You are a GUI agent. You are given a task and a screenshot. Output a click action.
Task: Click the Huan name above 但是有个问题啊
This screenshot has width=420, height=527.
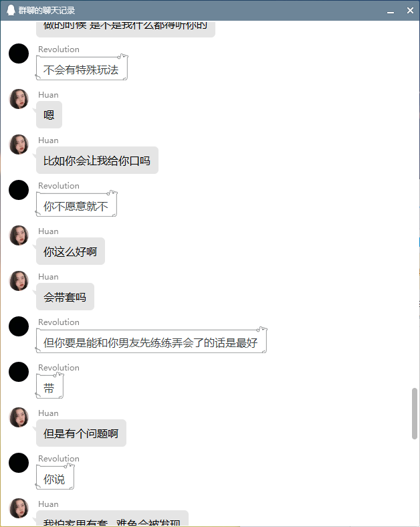click(48, 413)
